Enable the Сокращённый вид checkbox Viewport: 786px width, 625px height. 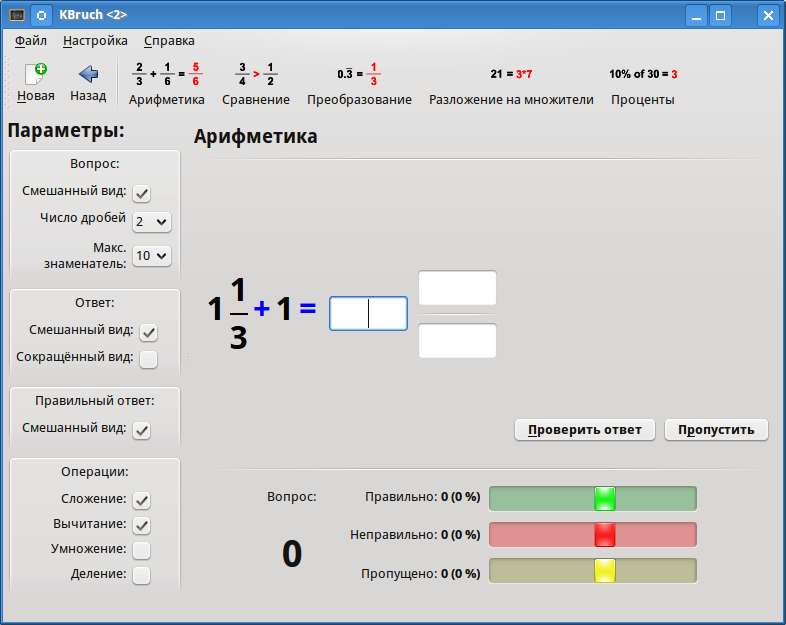pyautogui.click(x=148, y=359)
